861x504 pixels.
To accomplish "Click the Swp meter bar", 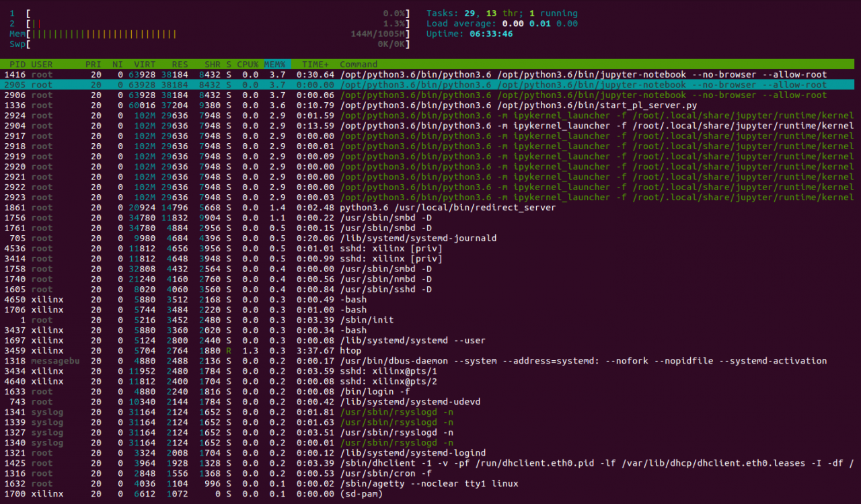I will [209, 44].
